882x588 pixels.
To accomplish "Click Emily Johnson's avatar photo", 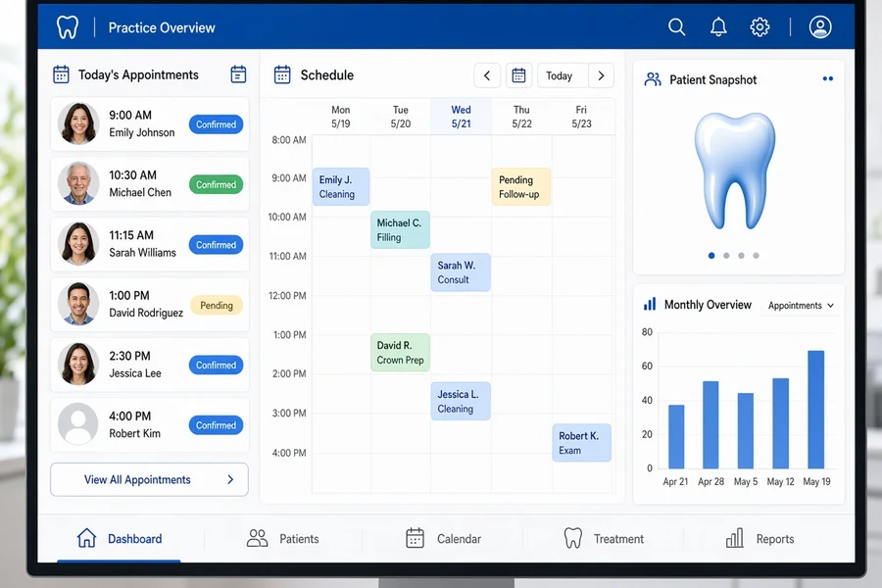I will [x=78, y=123].
